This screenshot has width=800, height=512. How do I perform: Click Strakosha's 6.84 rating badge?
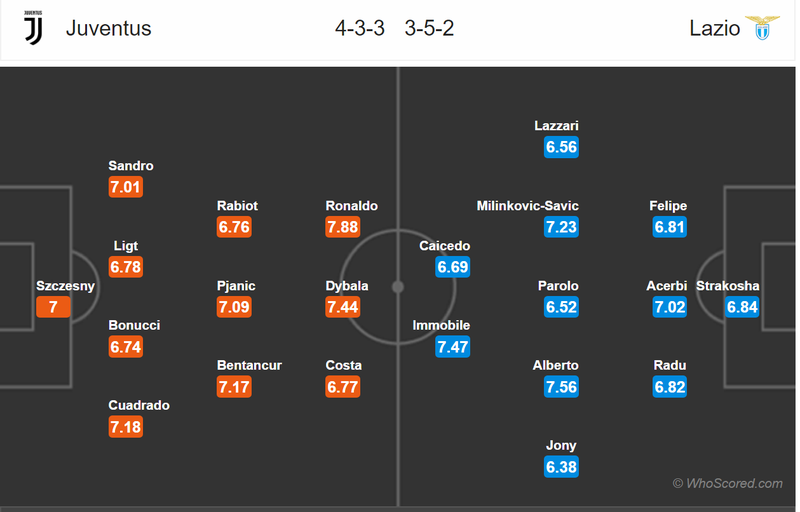click(x=742, y=307)
